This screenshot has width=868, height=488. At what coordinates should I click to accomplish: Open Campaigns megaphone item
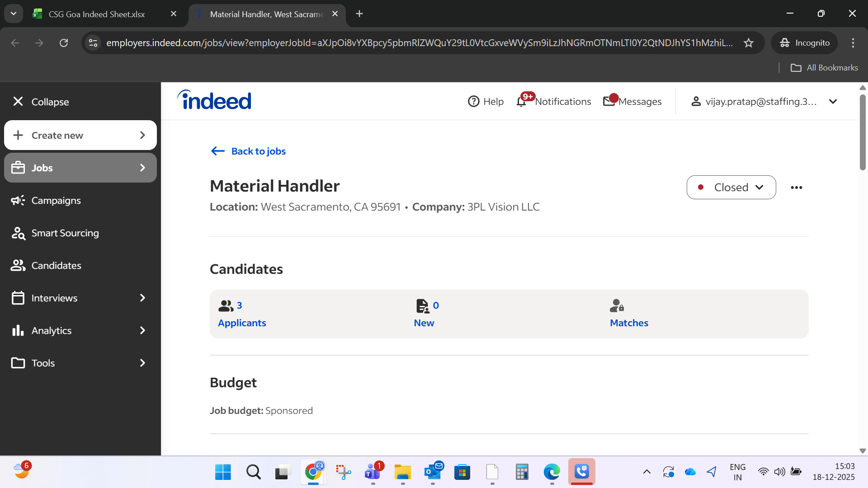click(x=56, y=201)
